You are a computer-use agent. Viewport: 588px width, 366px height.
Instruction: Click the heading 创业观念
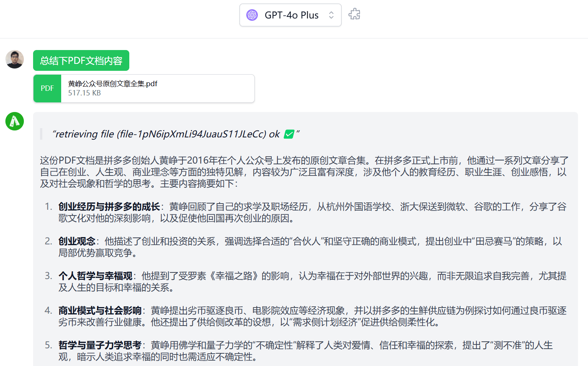[x=77, y=241]
